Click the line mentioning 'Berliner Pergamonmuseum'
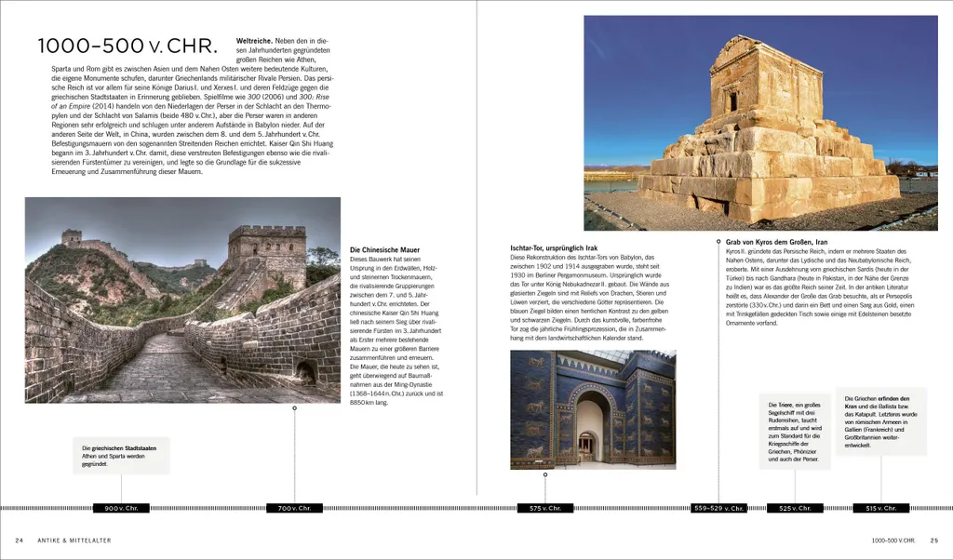Image resolution: width=953 pixels, height=560 pixels. point(588,274)
